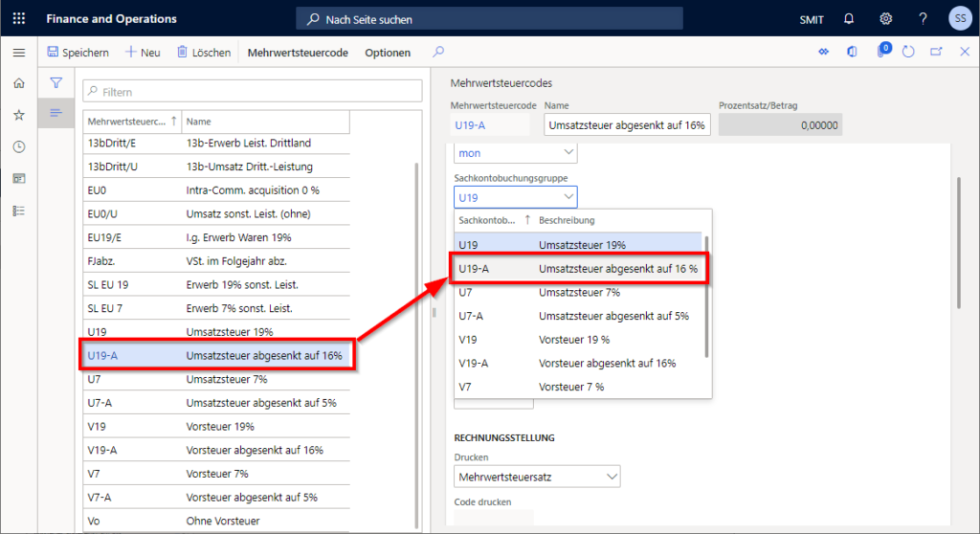Open the Mehrwertsteuercode menu tab
The height and width of the screenshot is (534, 980).
pyautogui.click(x=298, y=53)
